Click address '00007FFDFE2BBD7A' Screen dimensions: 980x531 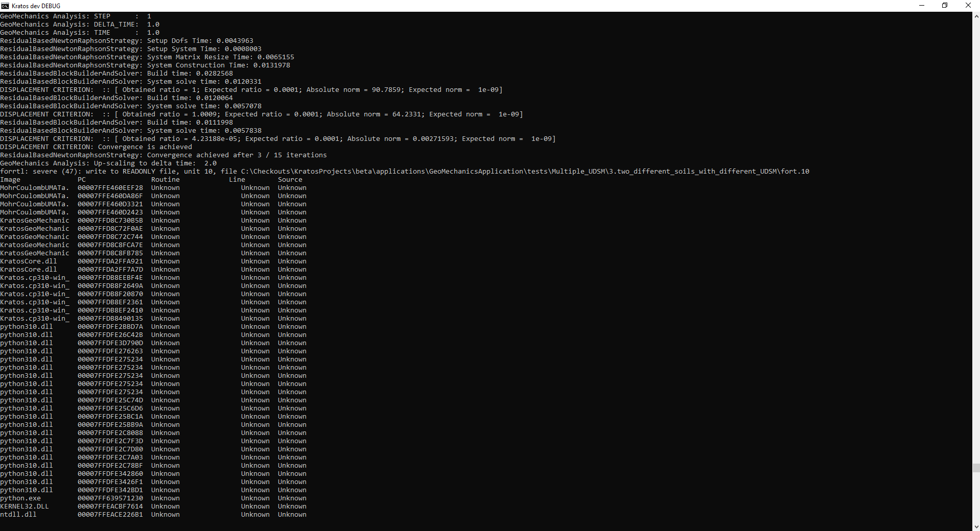tap(110, 327)
